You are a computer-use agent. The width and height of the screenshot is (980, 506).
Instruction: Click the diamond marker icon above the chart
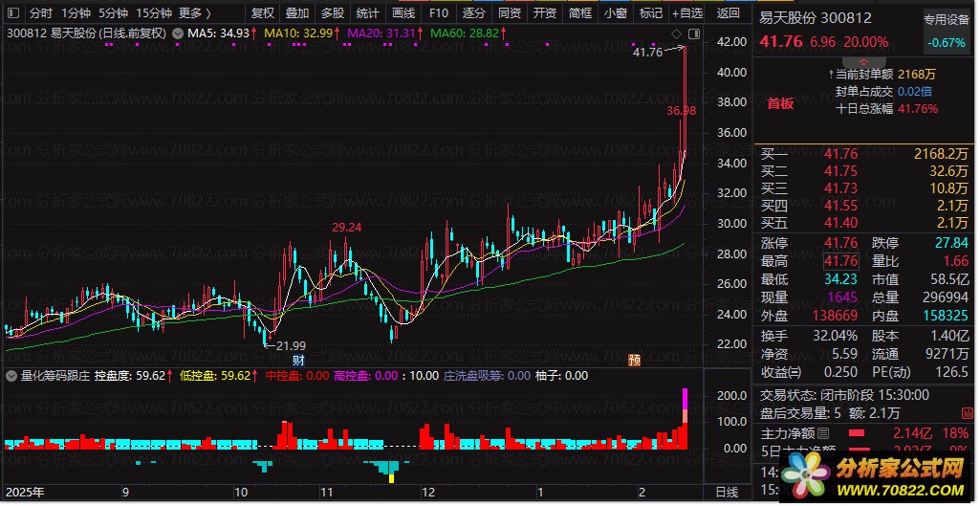pos(677,35)
